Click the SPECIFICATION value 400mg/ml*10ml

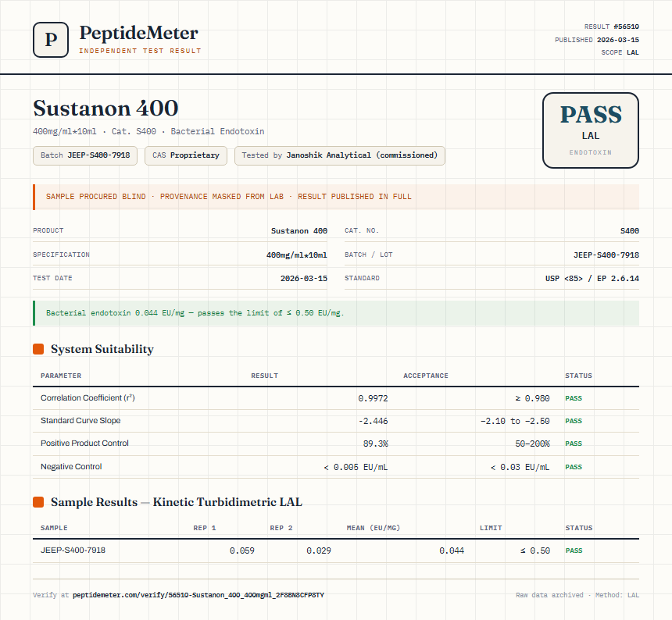point(297,255)
